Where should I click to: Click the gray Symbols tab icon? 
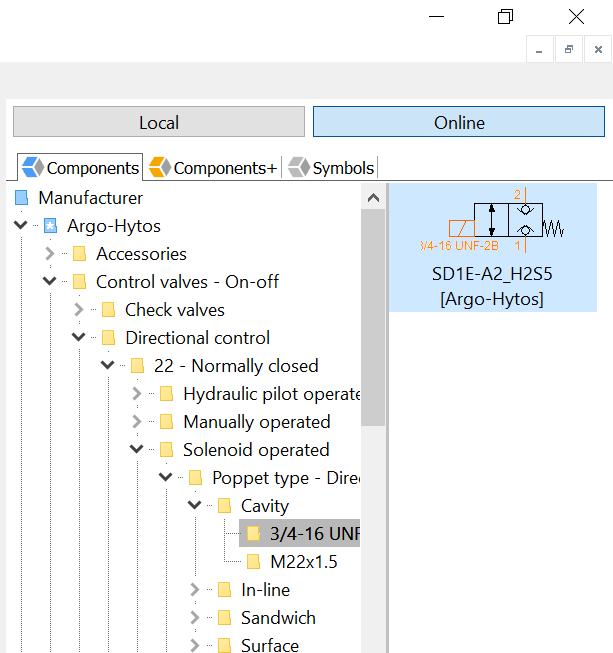(299, 167)
